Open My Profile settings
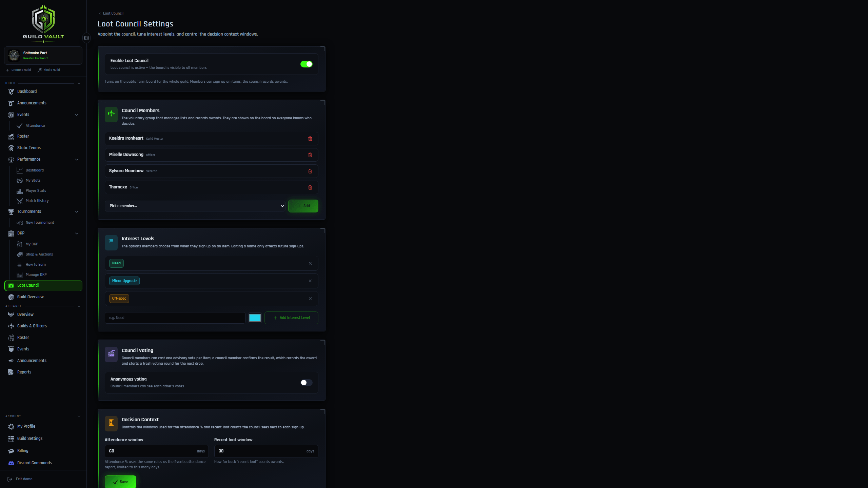This screenshot has height=488, width=868. pos(43,426)
